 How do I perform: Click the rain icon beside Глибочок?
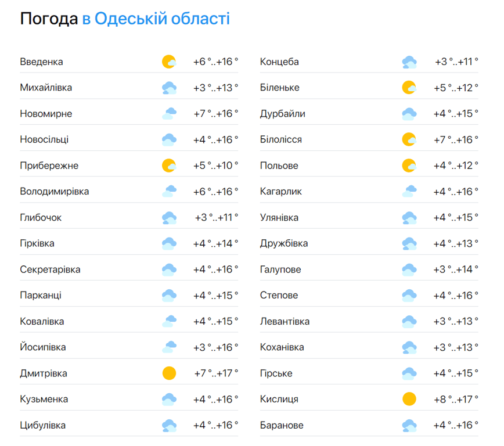point(169,218)
